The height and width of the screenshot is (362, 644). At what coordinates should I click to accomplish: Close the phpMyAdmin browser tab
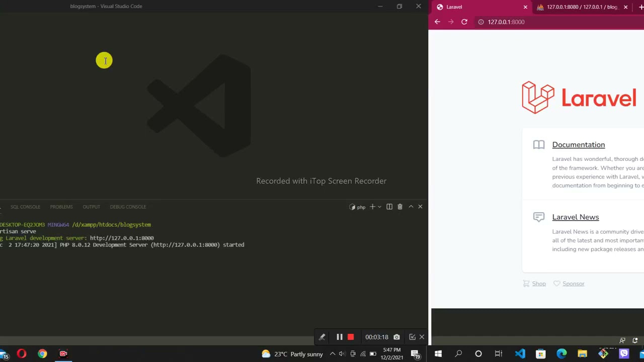tap(625, 7)
